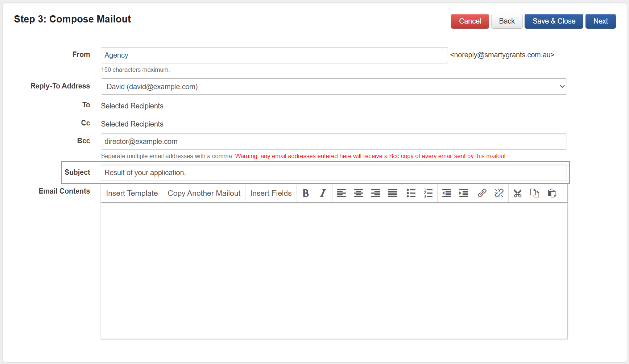Open the Insert Template menu
This screenshot has width=629, height=364.
coord(132,193)
